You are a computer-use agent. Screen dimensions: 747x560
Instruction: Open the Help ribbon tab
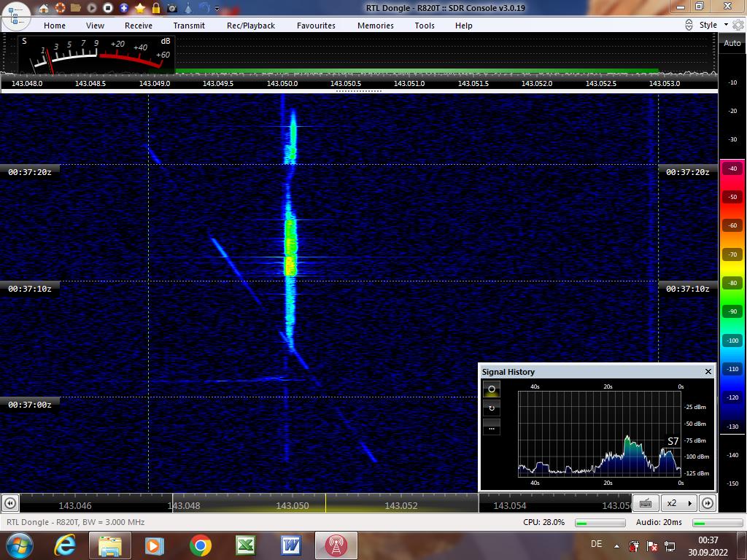[463, 26]
